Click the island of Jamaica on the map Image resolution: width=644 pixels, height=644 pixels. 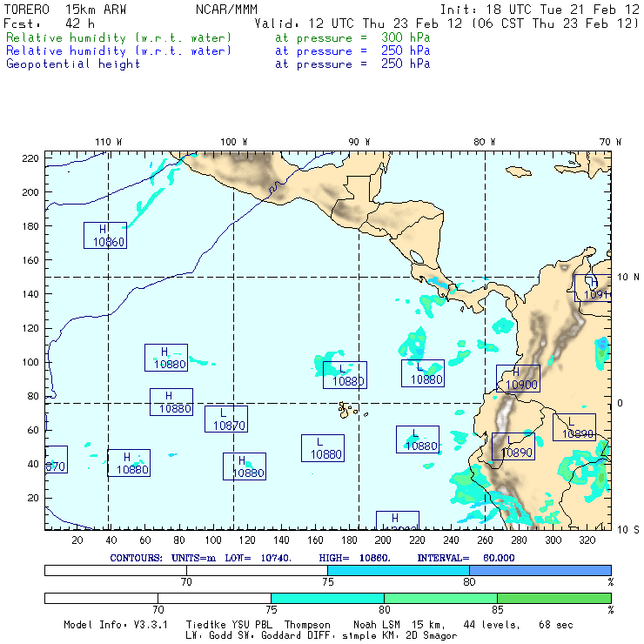[x=519, y=171]
